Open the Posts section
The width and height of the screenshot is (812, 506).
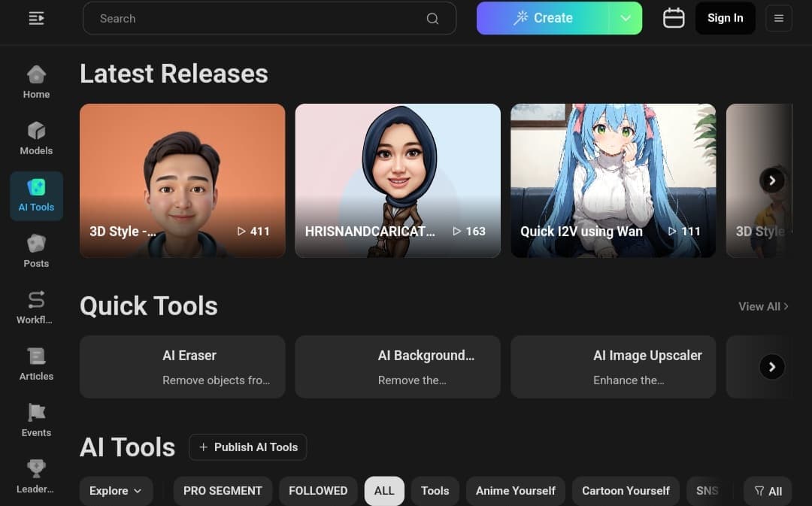pyautogui.click(x=36, y=250)
